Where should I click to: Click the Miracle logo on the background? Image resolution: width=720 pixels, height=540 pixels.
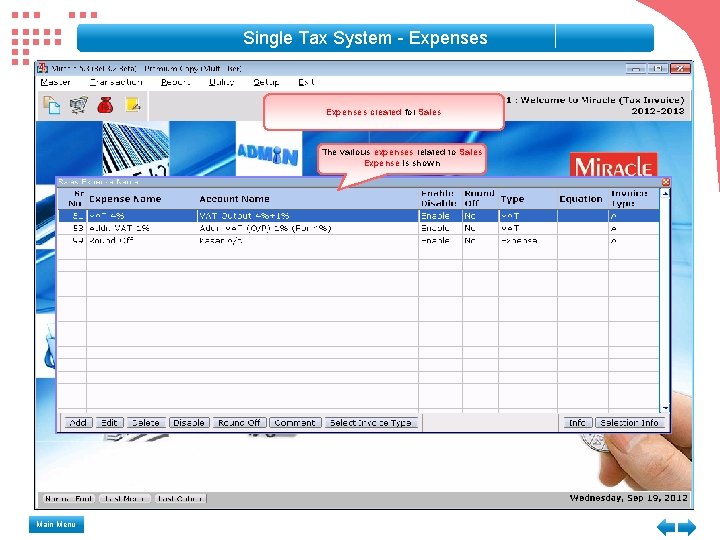click(x=613, y=166)
